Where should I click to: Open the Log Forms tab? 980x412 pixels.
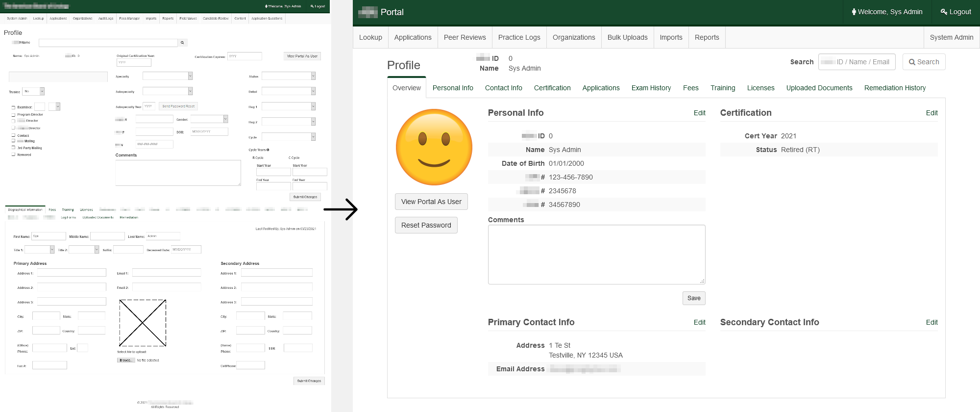(x=69, y=217)
